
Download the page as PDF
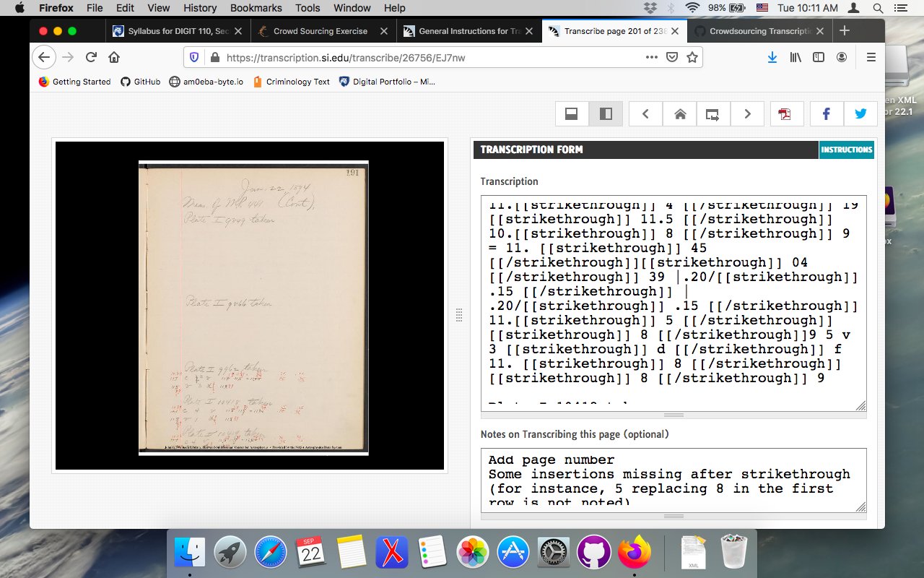pyautogui.click(x=786, y=113)
